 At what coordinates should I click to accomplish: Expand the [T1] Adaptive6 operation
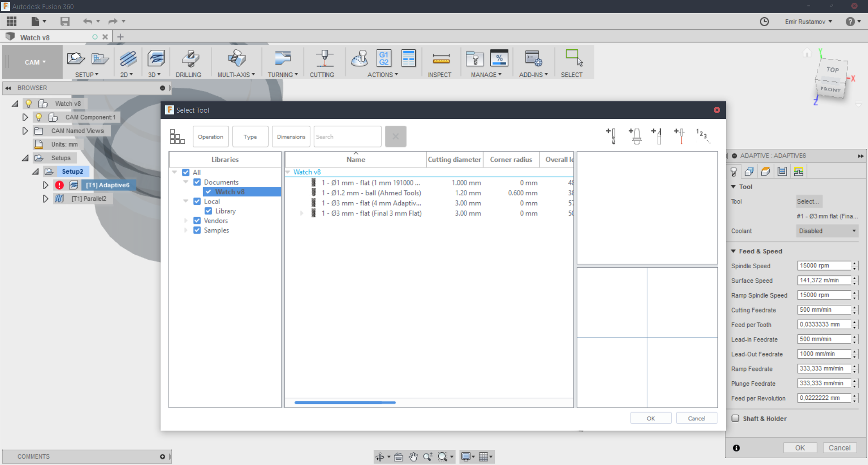pos(45,185)
